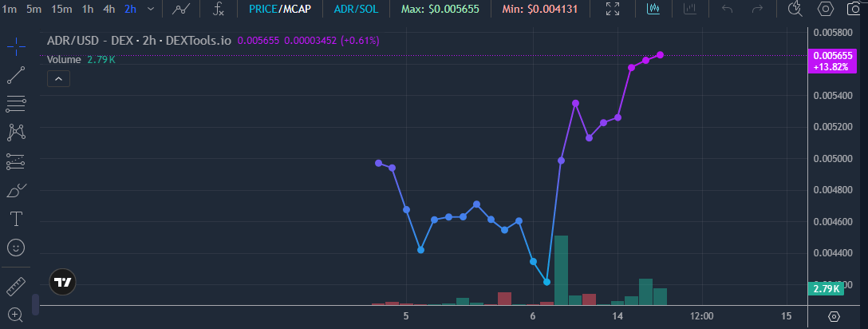Switch to the 4h timeframe

(x=109, y=9)
